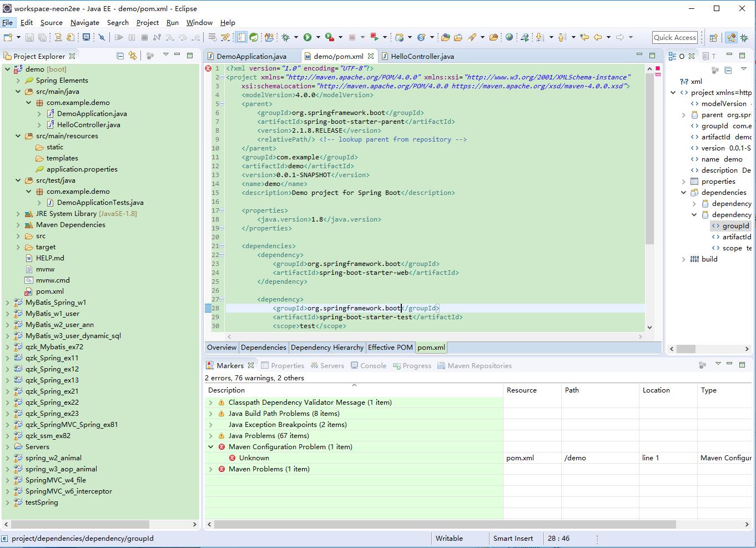Collapse the src/main/resources folder
Viewport: 756px width, 548px height.
pos(18,136)
